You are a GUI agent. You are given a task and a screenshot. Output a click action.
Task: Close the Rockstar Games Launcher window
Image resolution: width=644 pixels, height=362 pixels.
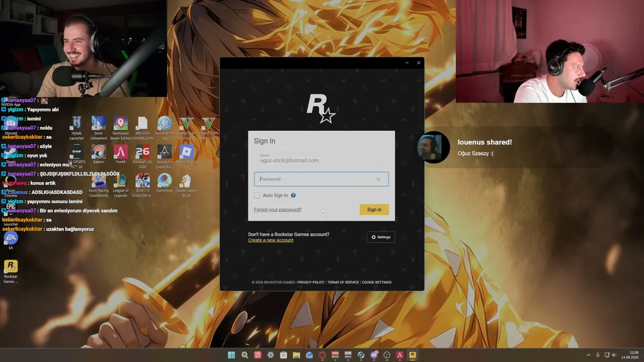tap(419, 63)
